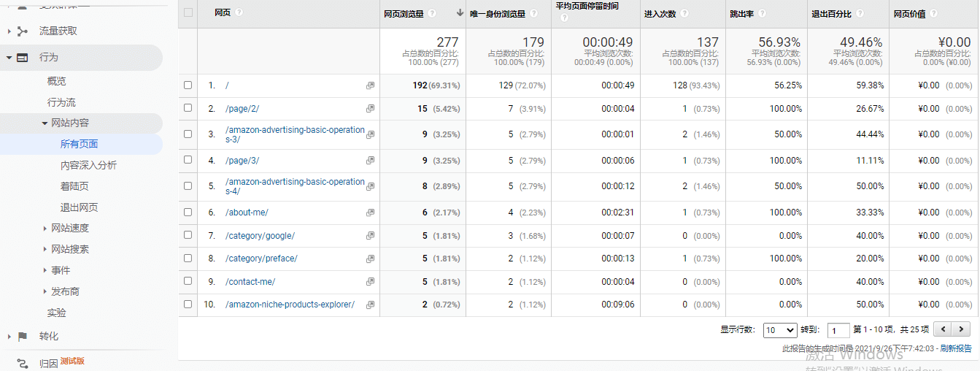
Task: Click the 刷新报告 refresh link
Action: pyautogui.click(x=956, y=348)
